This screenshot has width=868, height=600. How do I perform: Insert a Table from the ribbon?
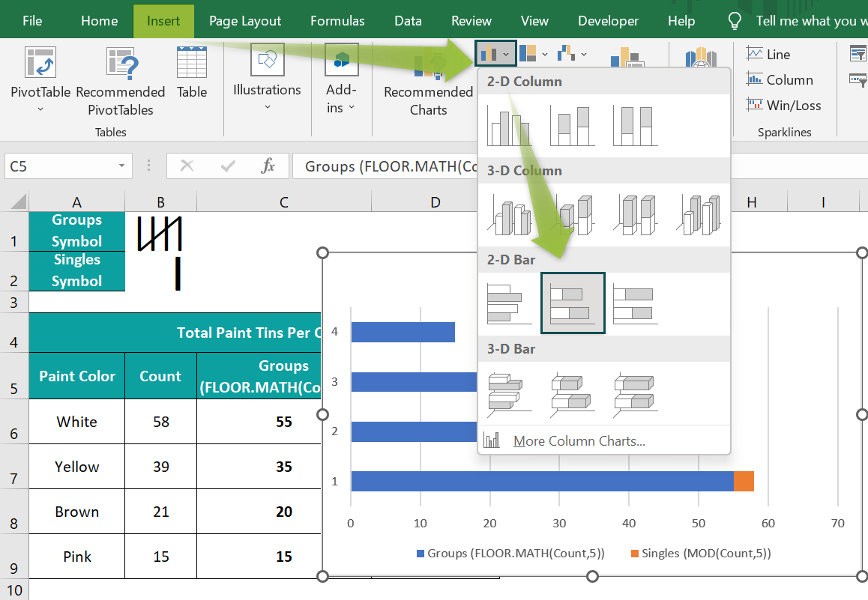coord(192,73)
